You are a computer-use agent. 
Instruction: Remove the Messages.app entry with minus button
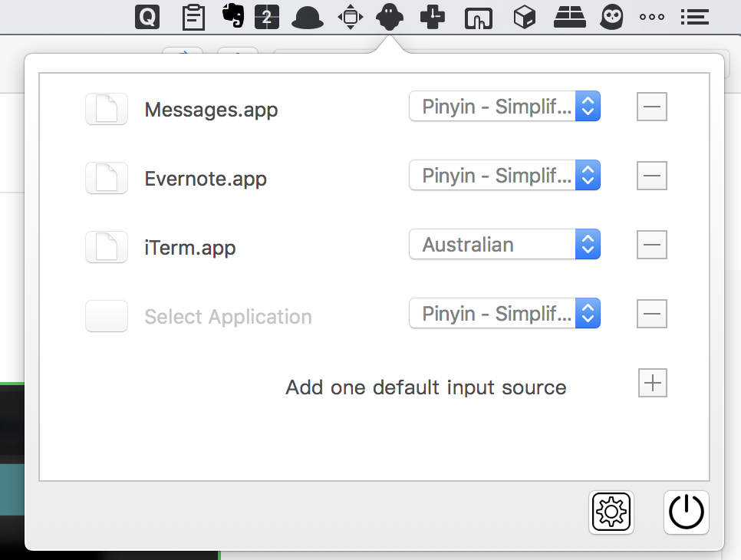pyautogui.click(x=652, y=107)
